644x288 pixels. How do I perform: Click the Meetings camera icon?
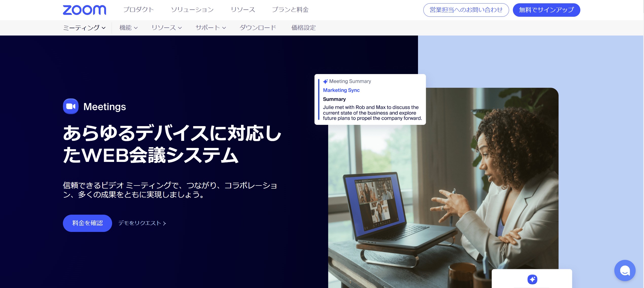click(x=71, y=106)
